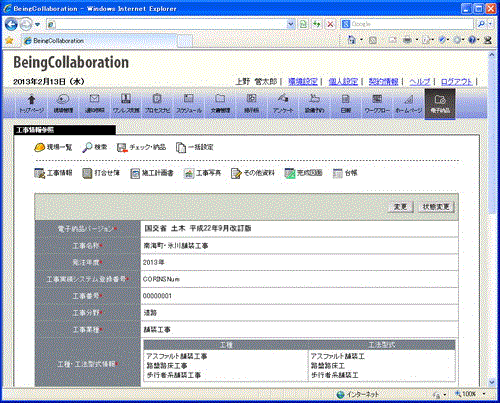Open the トップページ navigation icon
Screen dimensions: 500x403
point(32,104)
